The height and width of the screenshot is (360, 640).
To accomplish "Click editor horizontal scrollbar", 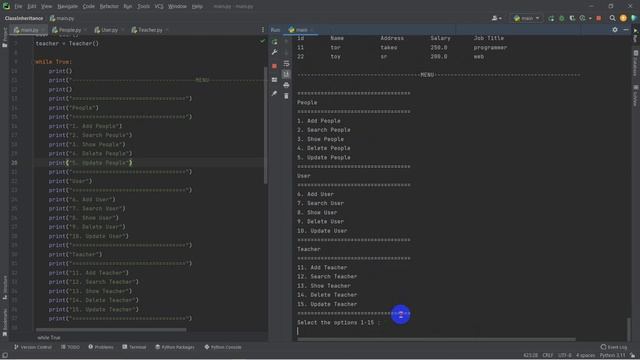I will coord(111,329).
